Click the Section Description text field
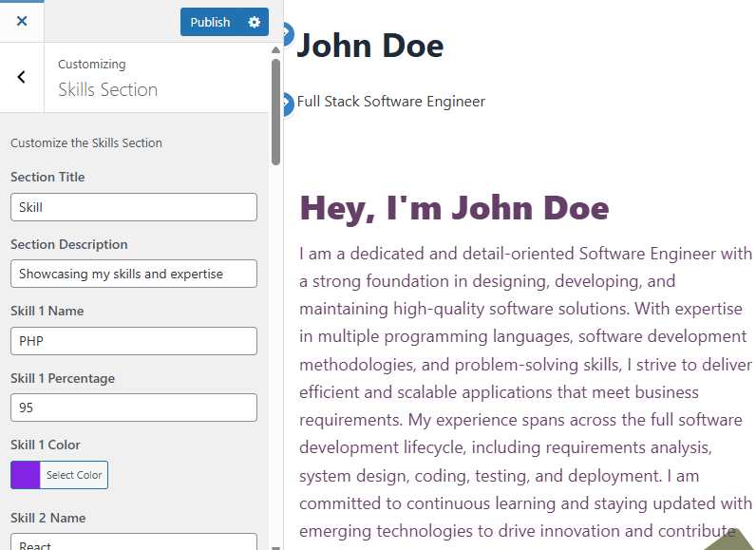This screenshot has width=756, height=550. (x=134, y=274)
